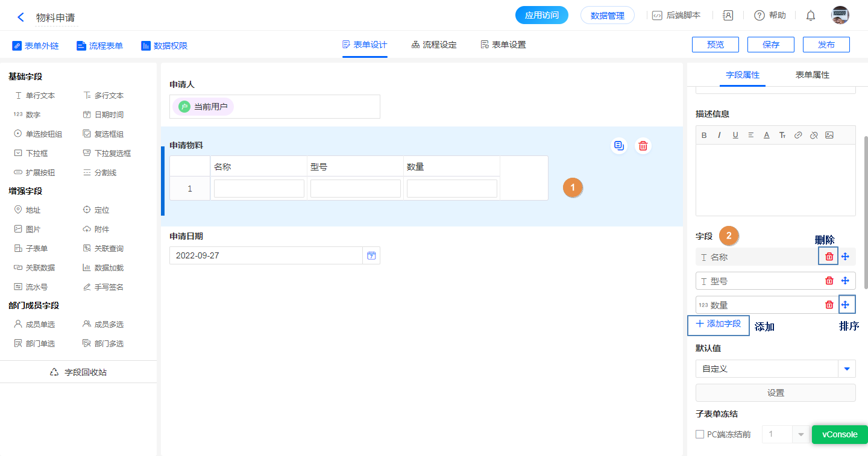This screenshot has width=868, height=456.
Task: Insert image in description editor
Action: (x=829, y=135)
